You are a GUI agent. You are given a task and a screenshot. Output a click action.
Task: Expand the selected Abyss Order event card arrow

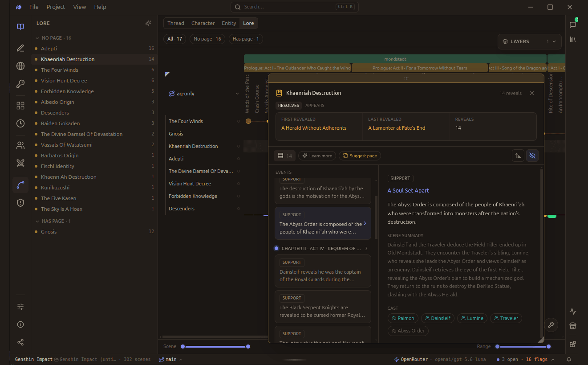click(365, 223)
